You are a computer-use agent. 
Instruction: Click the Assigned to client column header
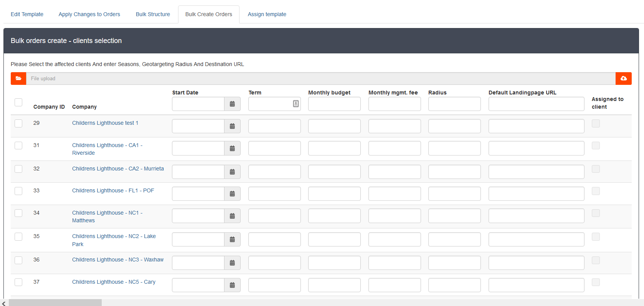pyautogui.click(x=608, y=103)
